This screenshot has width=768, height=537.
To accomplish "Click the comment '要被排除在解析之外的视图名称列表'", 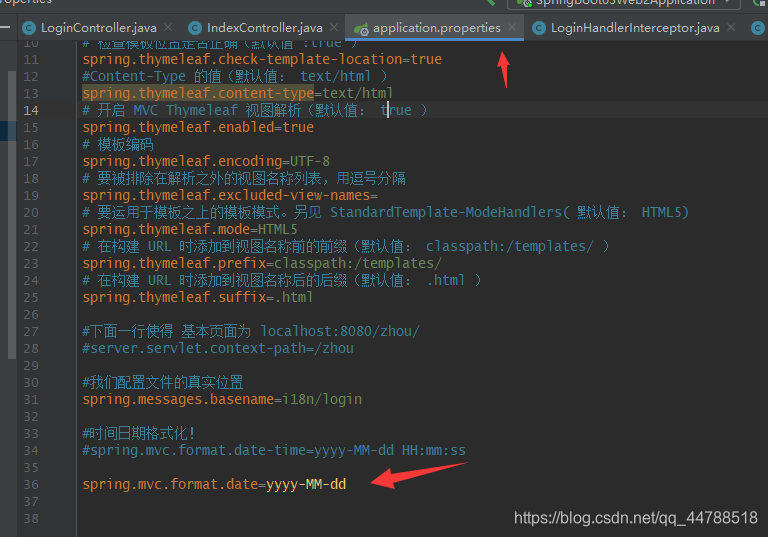I will (244, 178).
